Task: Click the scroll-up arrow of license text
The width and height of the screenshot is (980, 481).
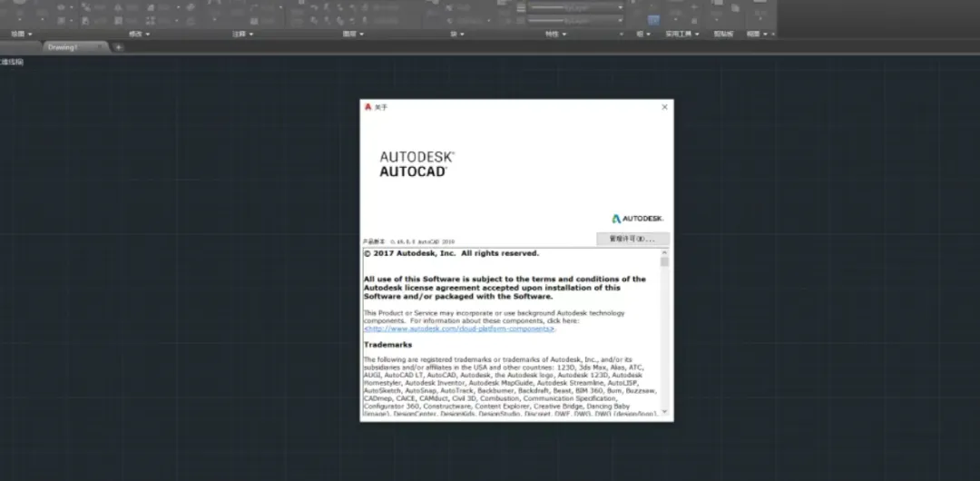Action: 664,252
